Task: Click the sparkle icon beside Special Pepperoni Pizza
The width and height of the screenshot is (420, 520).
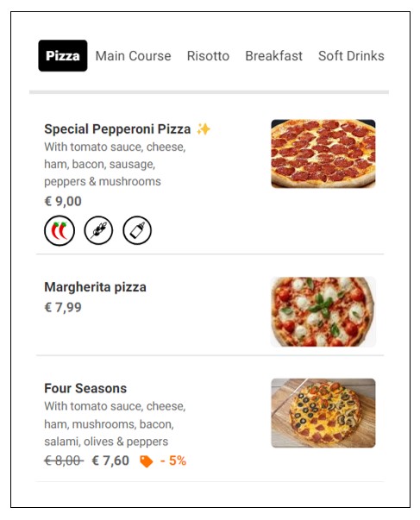Action: 204,129
